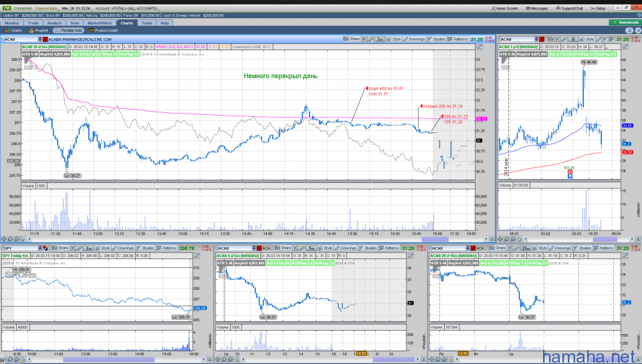Open Patterns on the SPY chart
The height and width of the screenshot is (364, 642).
167,248
